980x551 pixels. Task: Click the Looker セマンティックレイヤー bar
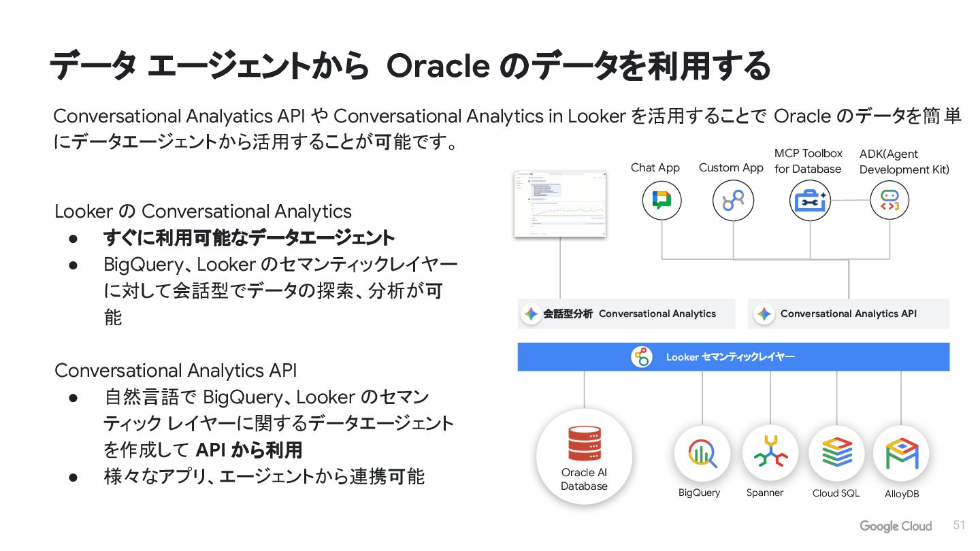pos(734,356)
